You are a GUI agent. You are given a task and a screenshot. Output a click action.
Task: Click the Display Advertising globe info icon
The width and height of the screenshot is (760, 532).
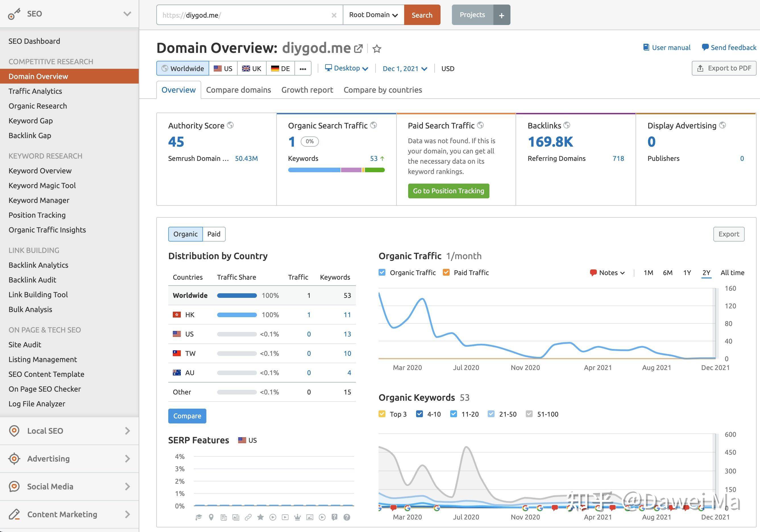[722, 125]
